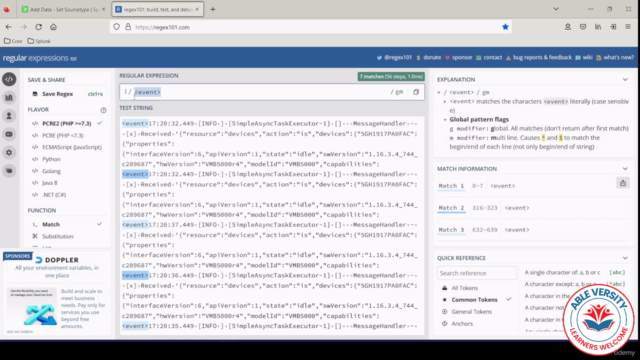
Task: Reload the regex101 page
Action: (x=38, y=27)
